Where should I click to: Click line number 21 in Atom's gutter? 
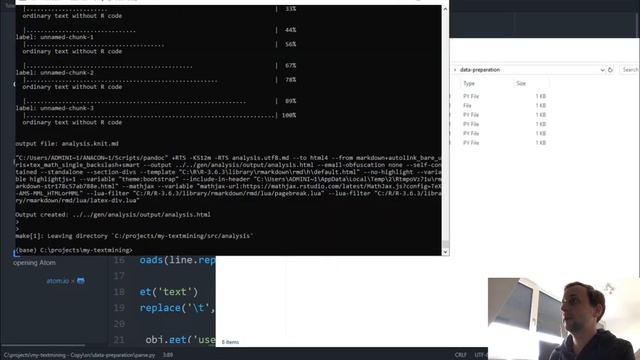pyautogui.click(x=119, y=340)
